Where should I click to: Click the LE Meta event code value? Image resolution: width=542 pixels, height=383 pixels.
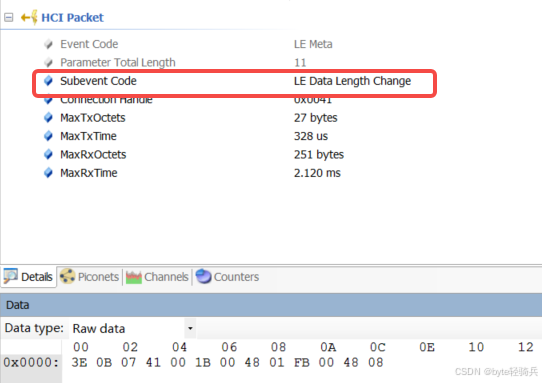313,44
